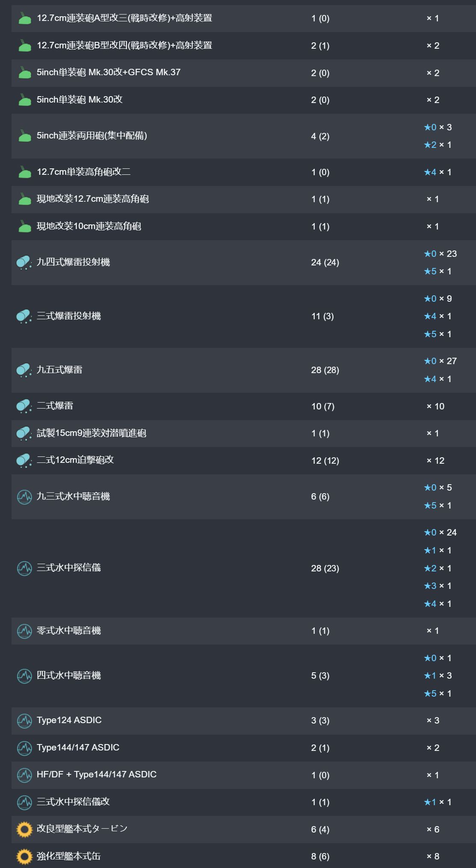Screen dimensions: 476x868
Task: Select the 5inch連装両用砲(集中配備) row name
Action: click(92, 136)
